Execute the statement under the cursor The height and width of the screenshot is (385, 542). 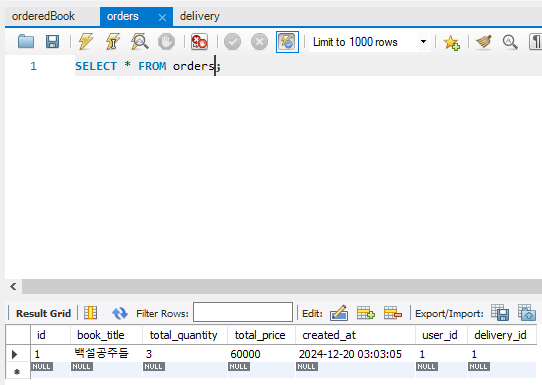pyautogui.click(x=113, y=42)
